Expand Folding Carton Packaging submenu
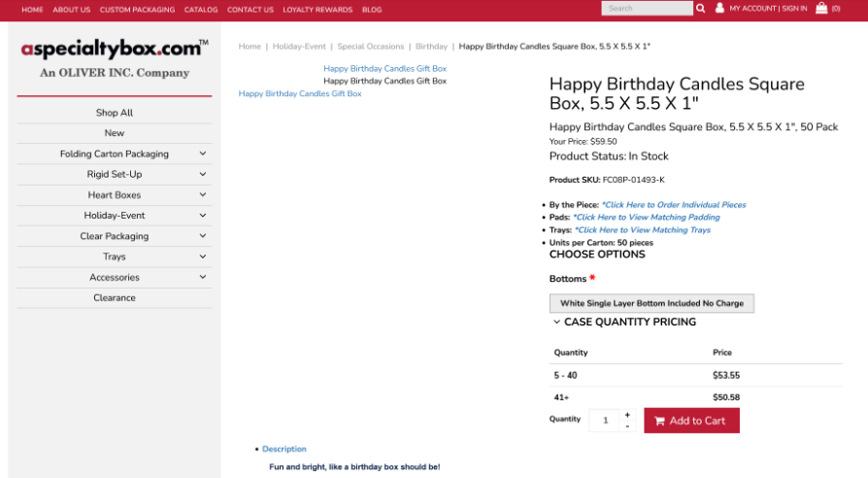 coord(203,154)
